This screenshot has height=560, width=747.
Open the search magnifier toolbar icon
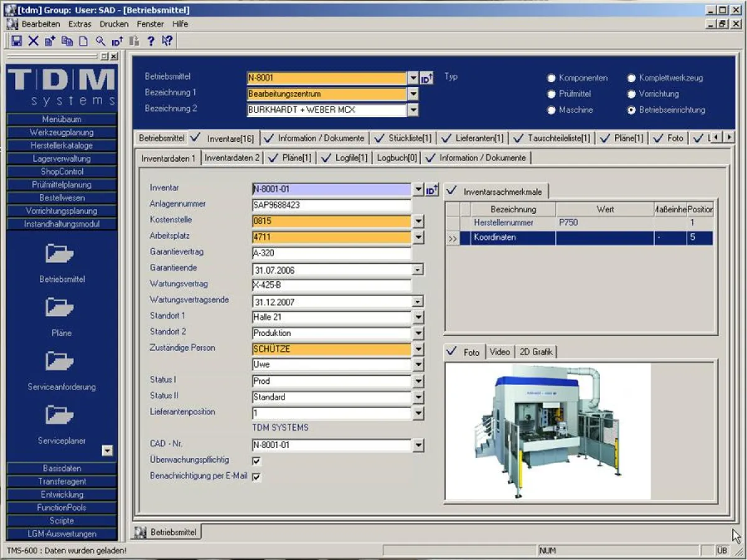pyautogui.click(x=100, y=41)
